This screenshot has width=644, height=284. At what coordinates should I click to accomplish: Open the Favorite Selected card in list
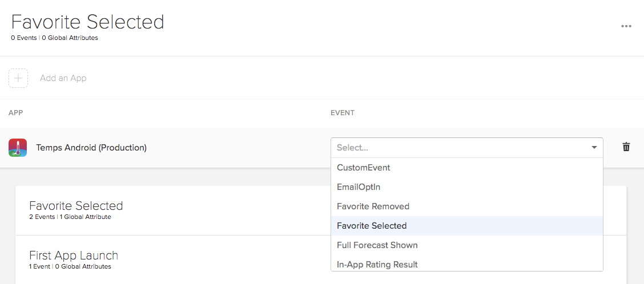[76, 206]
